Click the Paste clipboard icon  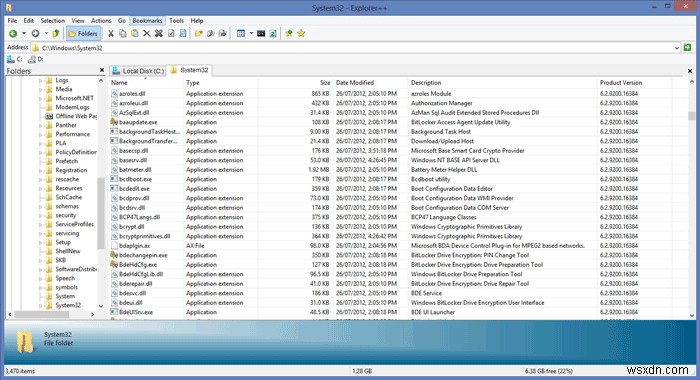[x=135, y=33]
